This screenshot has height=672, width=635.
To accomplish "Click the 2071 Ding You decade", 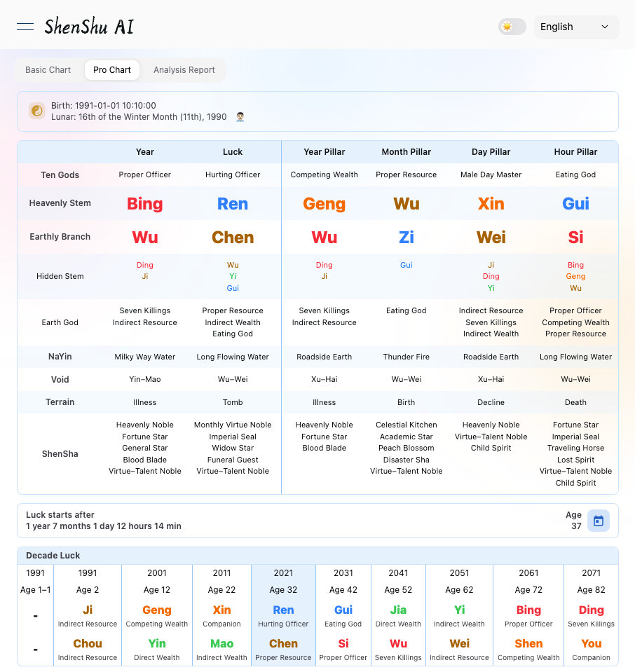I will coord(591,615).
